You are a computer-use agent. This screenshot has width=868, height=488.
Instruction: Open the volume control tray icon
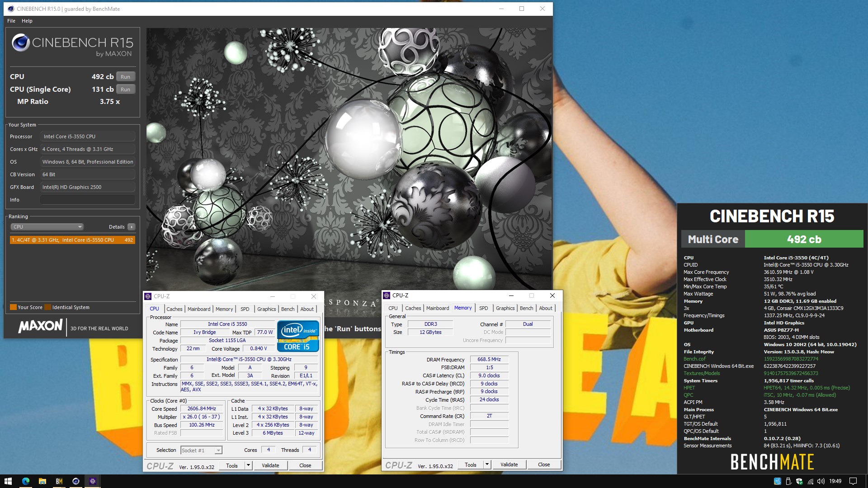[x=821, y=481]
